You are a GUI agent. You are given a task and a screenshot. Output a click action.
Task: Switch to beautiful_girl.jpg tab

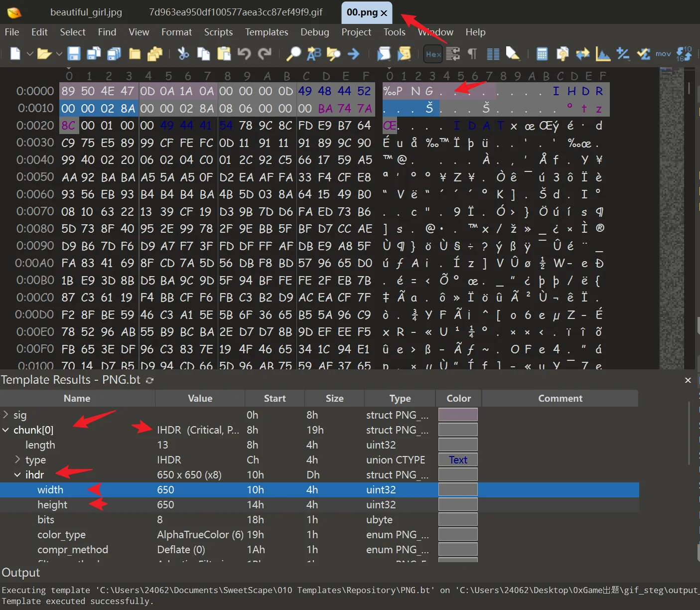click(86, 12)
